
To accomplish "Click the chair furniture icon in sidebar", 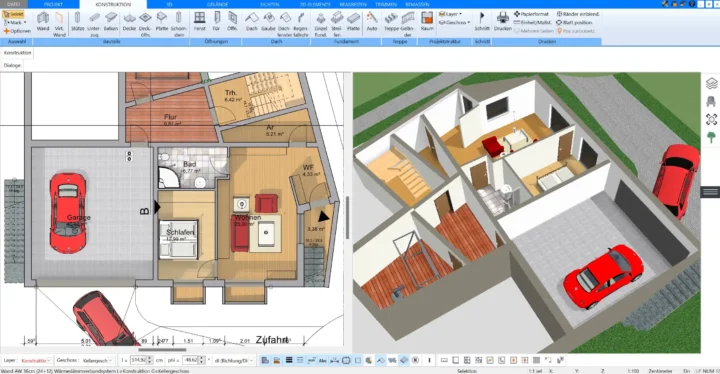I will click(x=711, y=101).
